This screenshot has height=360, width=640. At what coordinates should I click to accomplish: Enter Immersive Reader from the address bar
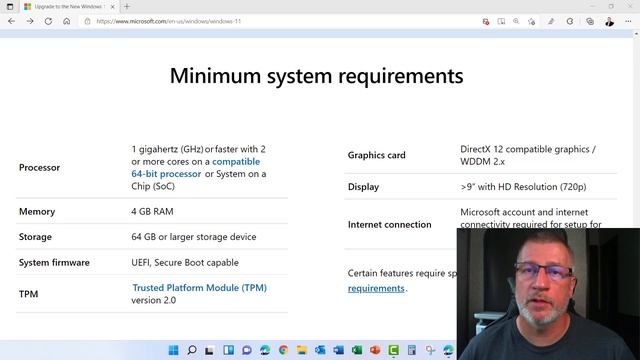click(501, 21)
